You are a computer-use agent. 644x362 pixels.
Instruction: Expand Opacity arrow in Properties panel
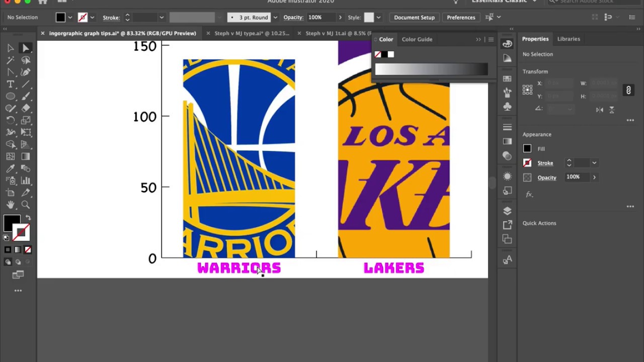pos(594,177)
